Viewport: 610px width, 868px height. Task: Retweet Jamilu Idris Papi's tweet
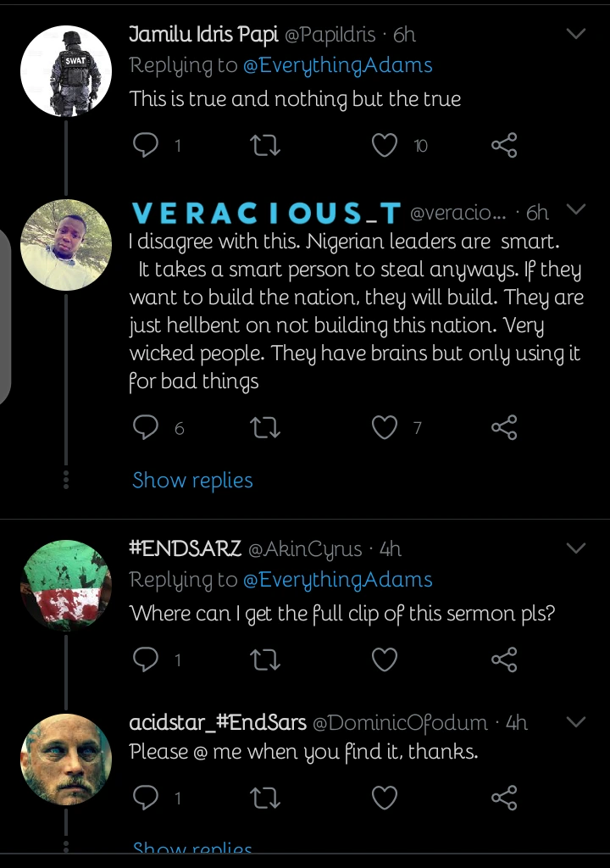[x=266, y=146]
